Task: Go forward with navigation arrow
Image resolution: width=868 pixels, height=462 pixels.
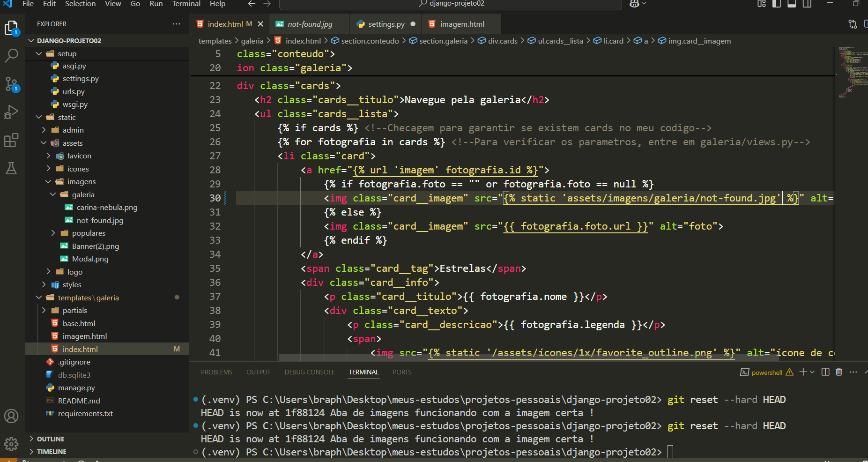Action: click(267, 4)
